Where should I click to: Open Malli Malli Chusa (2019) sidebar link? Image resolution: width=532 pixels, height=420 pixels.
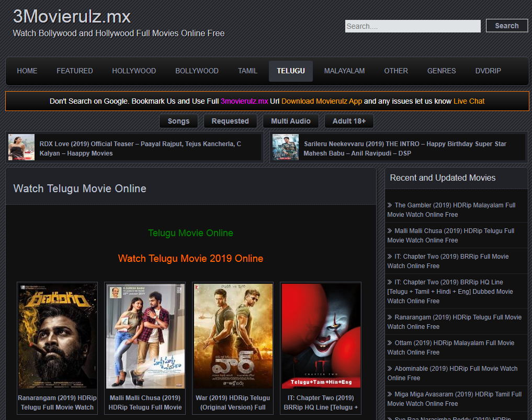(451, 235)
